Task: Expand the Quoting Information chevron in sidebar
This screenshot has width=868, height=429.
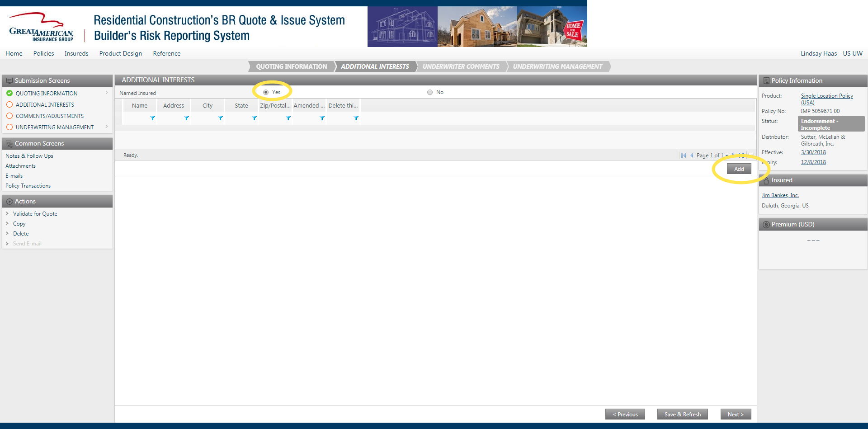Action: (107, 93)
